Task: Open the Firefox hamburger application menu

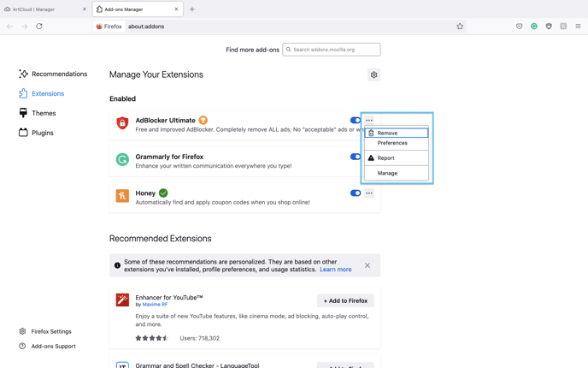Action: (x=579, y=27)
